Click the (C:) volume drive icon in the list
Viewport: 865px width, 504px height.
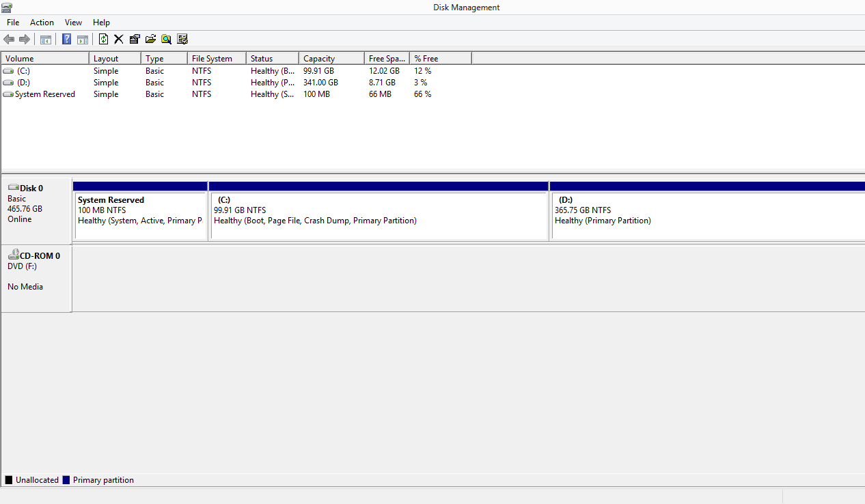pos(8,71)
